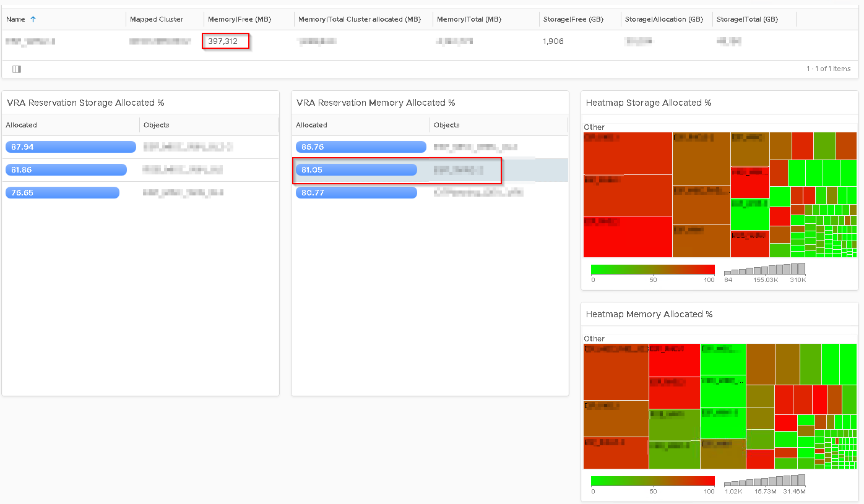Expand the Other group in Heatmap Memory

594,338
